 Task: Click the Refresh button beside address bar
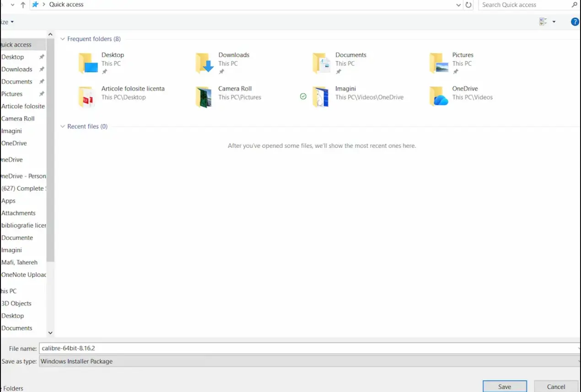[468, 5]
